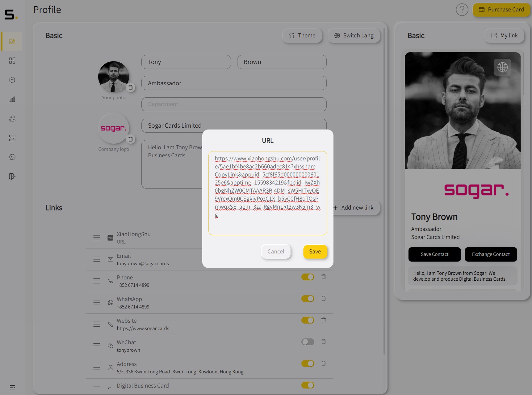
Task: Click the main panel vertical scrollbar
Action: click(384, 191)
